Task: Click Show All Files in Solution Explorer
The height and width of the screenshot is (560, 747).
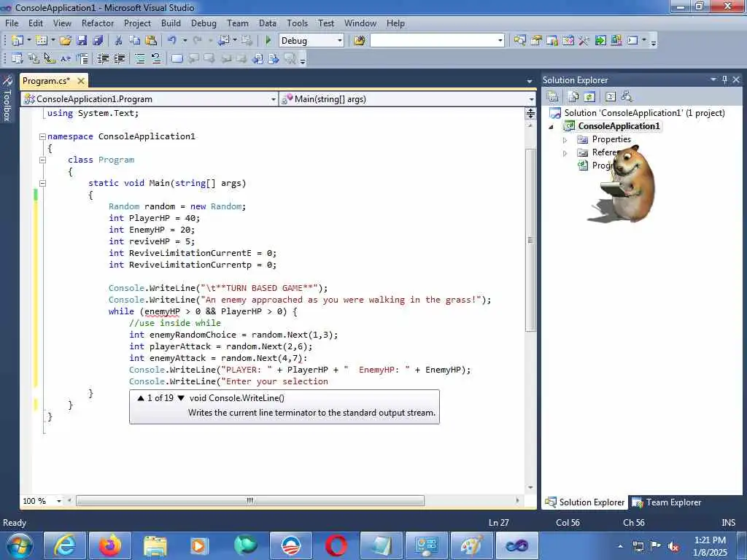Action: (x=573, y=97)
